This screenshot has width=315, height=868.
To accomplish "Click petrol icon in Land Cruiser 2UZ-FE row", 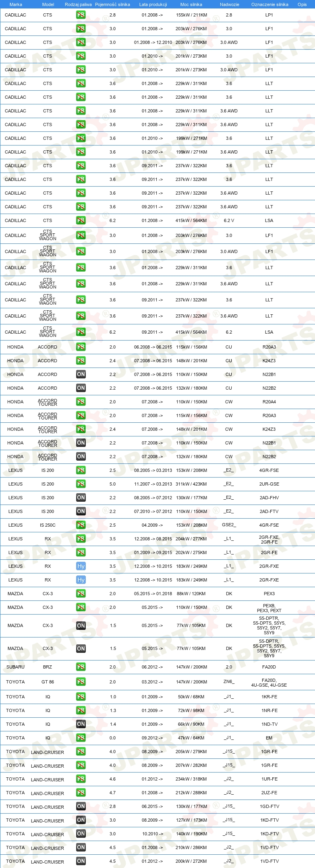I will pyautogui.click(x=81, y=793).
